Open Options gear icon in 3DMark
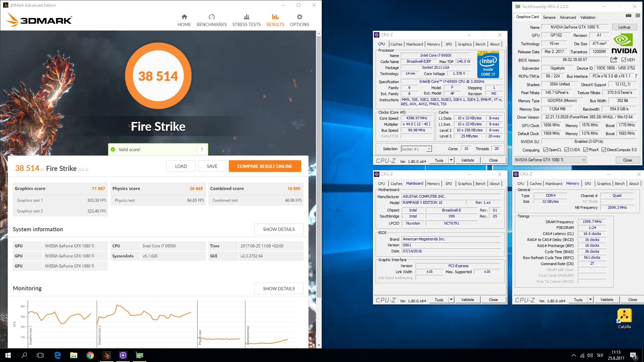The image size is (644, 362). (x=300, y=17)
